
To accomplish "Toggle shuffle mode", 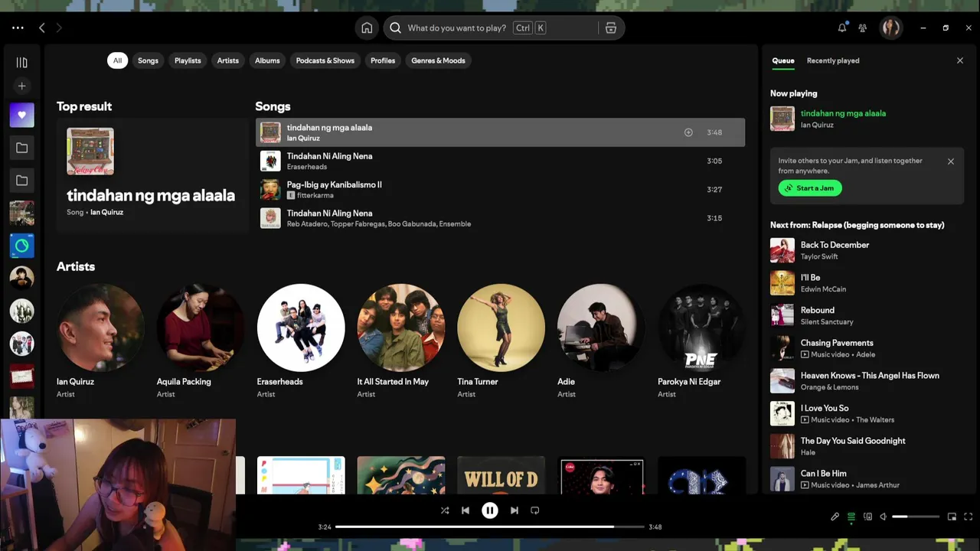I will [x=445, y=510].
